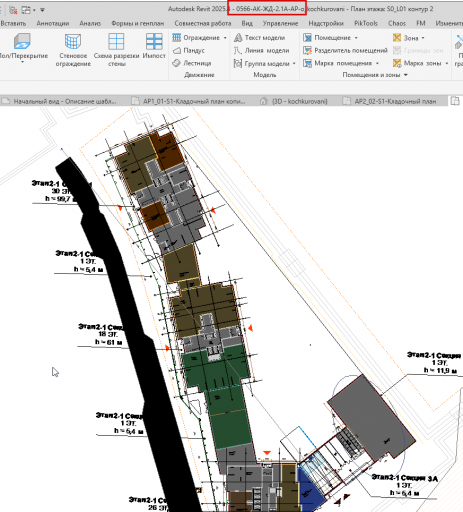Open the Switch Windows dropdown arrow
This screenshot has width=463, height=512.
click(x=34, y=10)
